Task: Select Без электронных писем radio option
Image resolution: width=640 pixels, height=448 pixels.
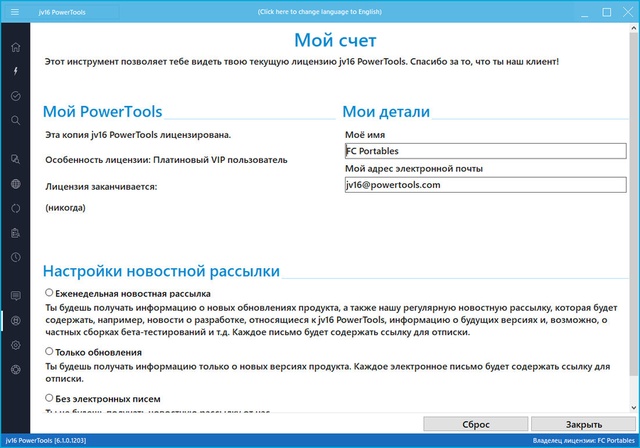Action: coord(50,397)
